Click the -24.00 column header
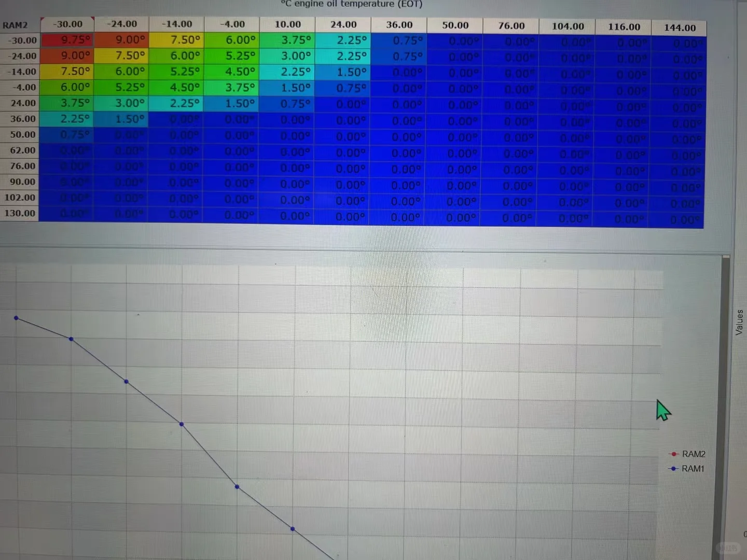Viewport: 747px width, 560px height. coord(122,24)
